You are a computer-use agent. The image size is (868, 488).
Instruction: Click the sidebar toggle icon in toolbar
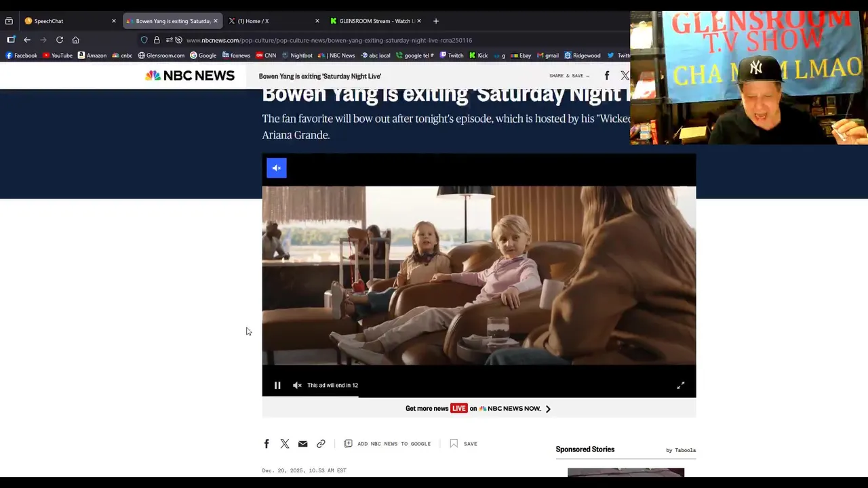(x=11, y=40)
